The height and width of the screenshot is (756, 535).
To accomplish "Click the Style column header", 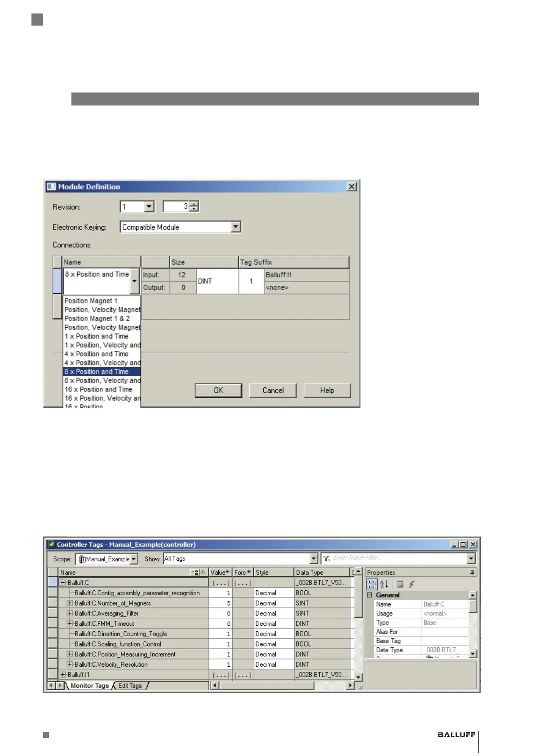I will click(274, 572).
